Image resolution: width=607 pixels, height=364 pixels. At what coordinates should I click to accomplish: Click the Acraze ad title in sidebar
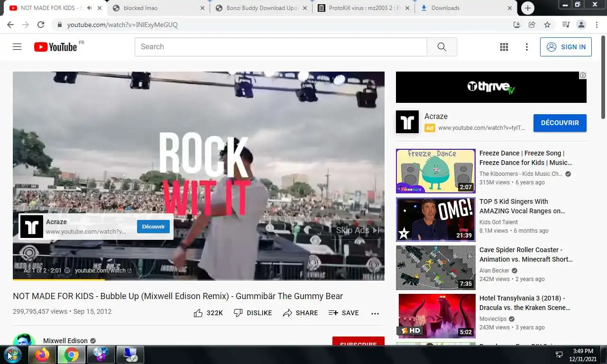(x=436, y=117)
